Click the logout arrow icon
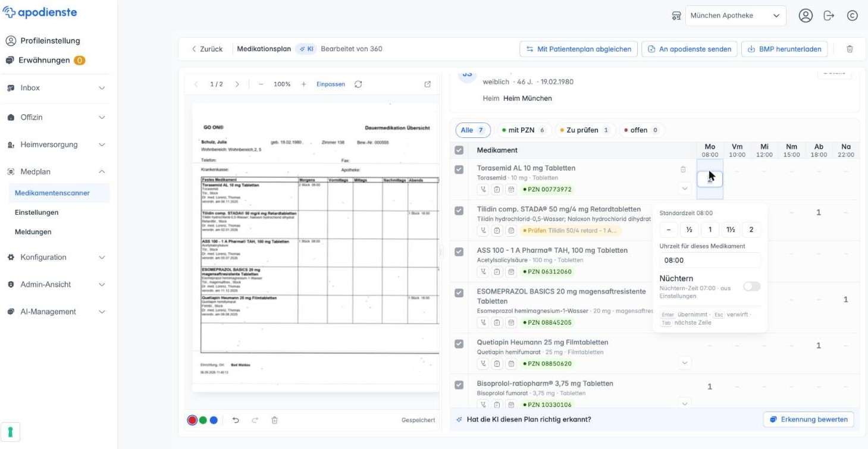The width and height of the screenshot is (868, 449). click(829, 16)
